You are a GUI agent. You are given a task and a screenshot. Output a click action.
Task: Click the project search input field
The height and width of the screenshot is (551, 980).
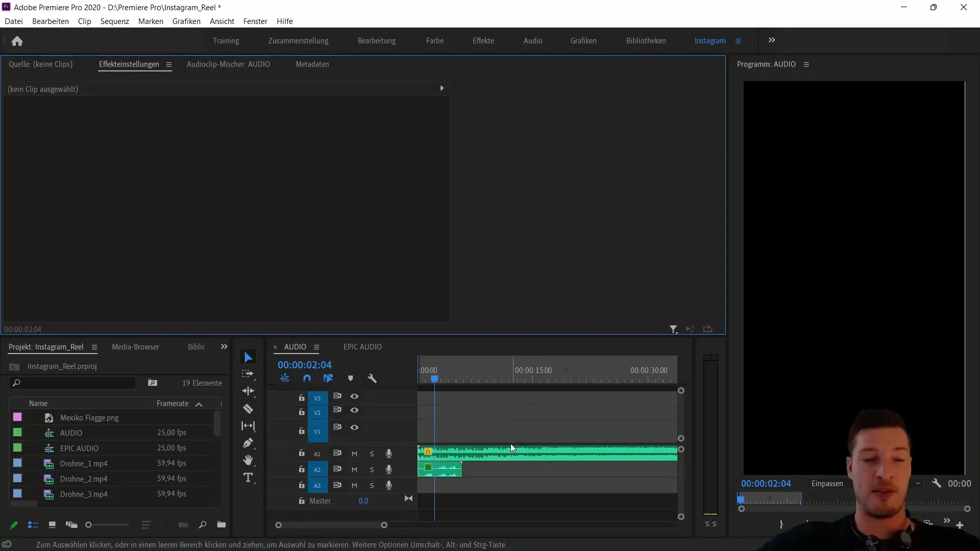(x=72, y=383)
